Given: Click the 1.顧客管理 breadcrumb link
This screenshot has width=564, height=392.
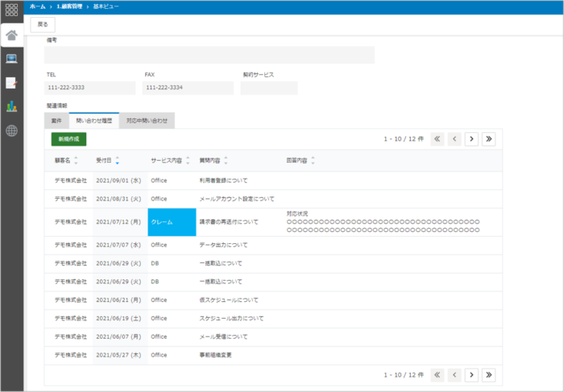Looking at the screenshot, I should [x=69, y=6].
